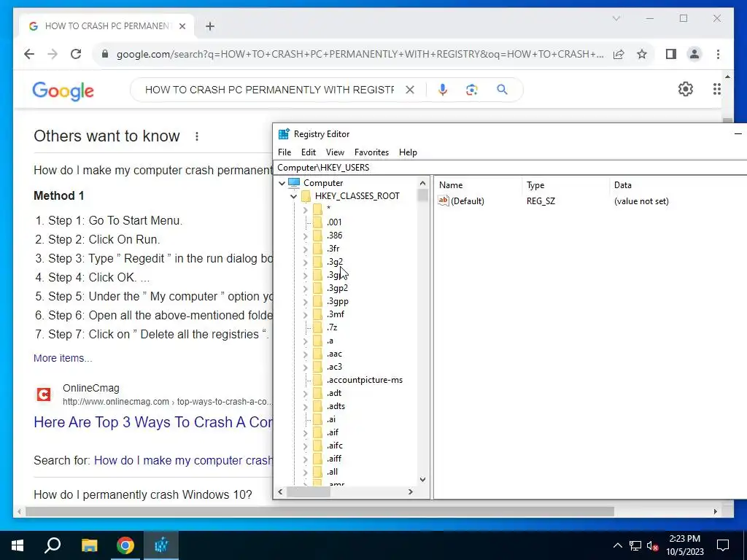Image resolution: width=747 pixels, height=560 pixels.
Task: Open the Registry Editor View menu
Action: point(335,152)
